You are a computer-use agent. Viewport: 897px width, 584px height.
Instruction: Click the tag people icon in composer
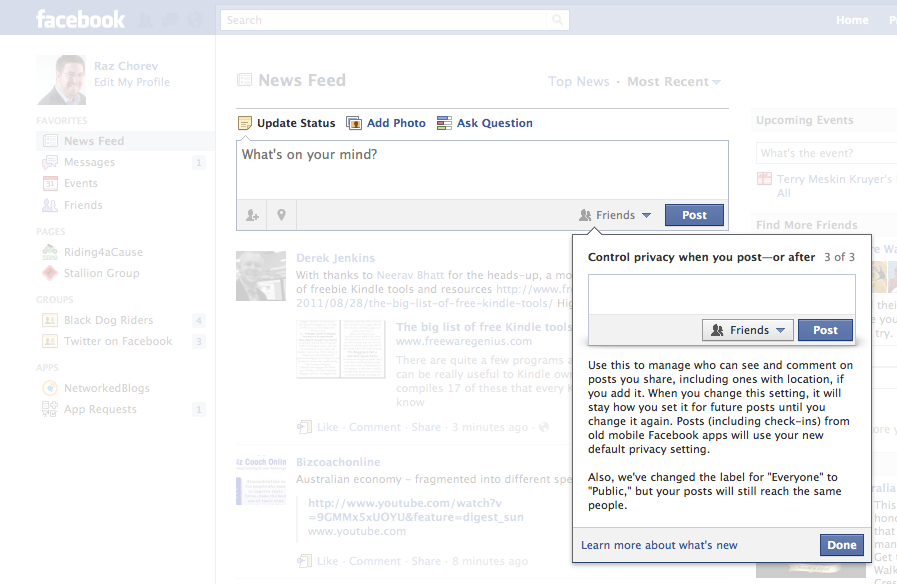[x=252, y=215]
